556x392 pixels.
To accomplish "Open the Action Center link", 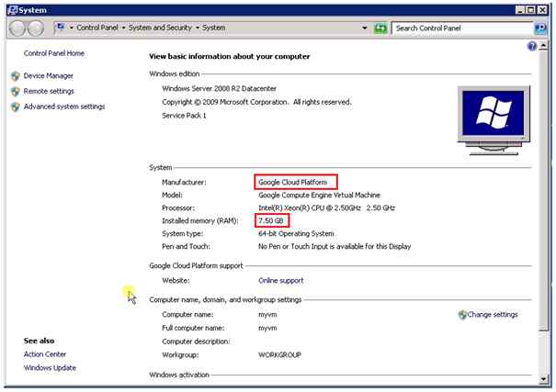I will click(45, 354).
